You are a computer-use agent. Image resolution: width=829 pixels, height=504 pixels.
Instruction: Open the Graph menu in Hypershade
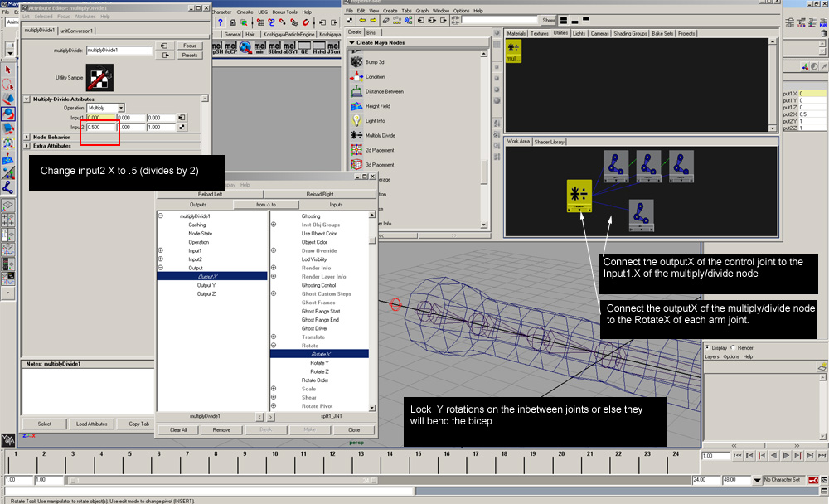point(422,11)
